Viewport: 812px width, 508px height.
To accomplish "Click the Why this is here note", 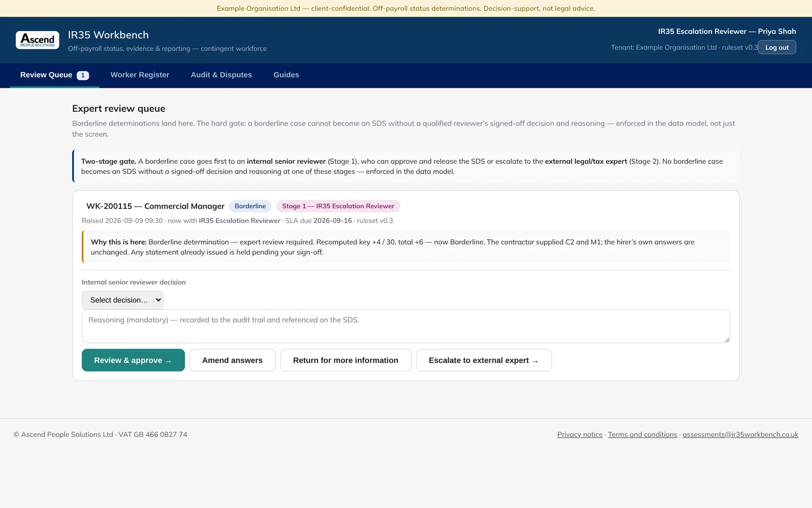I will 406,247.
